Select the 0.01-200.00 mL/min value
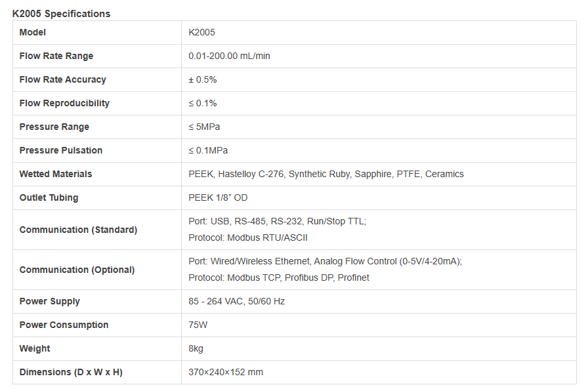Viewport: 588px width, 389px height. [x=229, y=56]
